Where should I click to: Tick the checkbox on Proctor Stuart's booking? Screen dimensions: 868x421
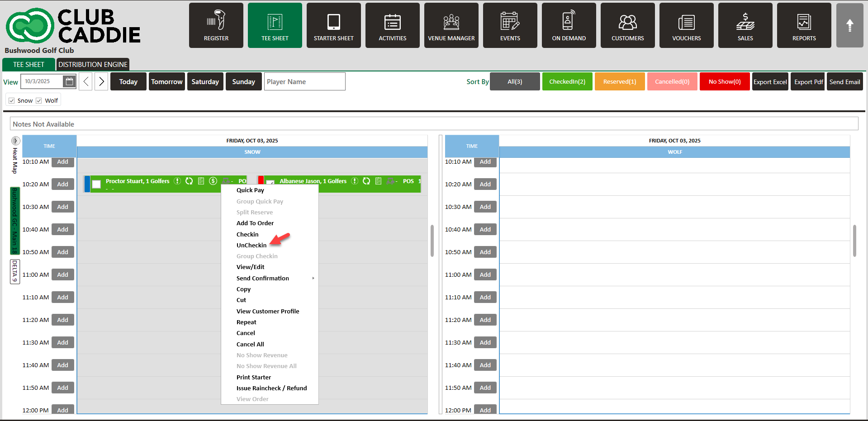point(96,184)
